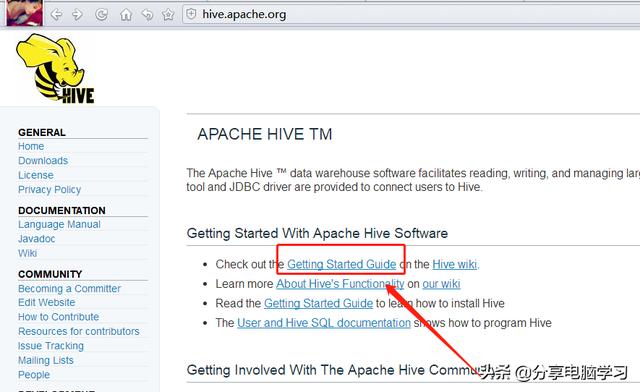Open the Privacy Policy link

(49, 189)
